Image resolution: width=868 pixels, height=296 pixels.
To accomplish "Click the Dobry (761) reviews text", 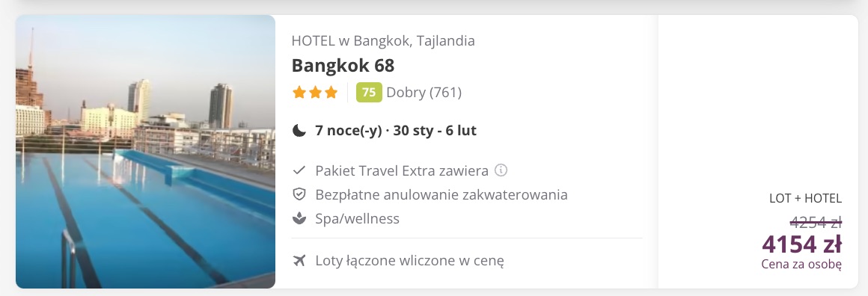I will click(x=424, y=93).
